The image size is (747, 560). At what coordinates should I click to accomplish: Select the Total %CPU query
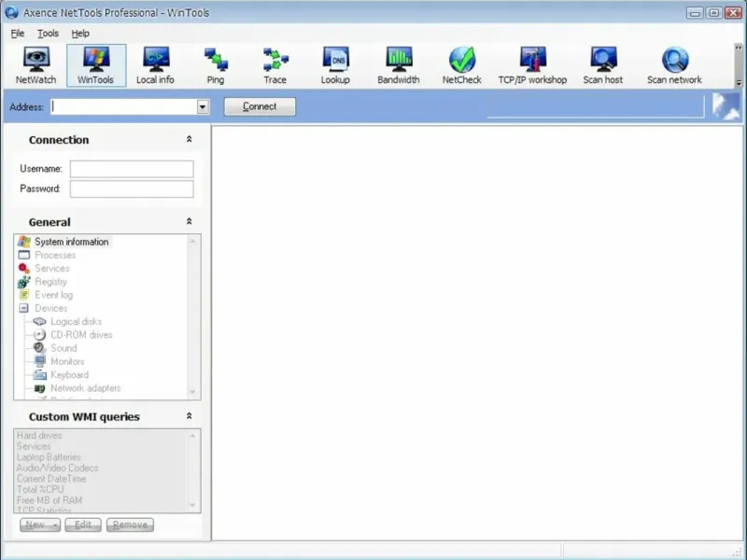(40, 489)
